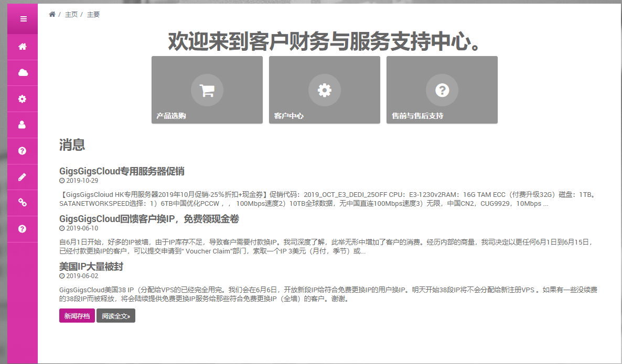Select the chain link icon in the sidebar
This screenshot has width=622, height=364.
click(x=23, y=203)
